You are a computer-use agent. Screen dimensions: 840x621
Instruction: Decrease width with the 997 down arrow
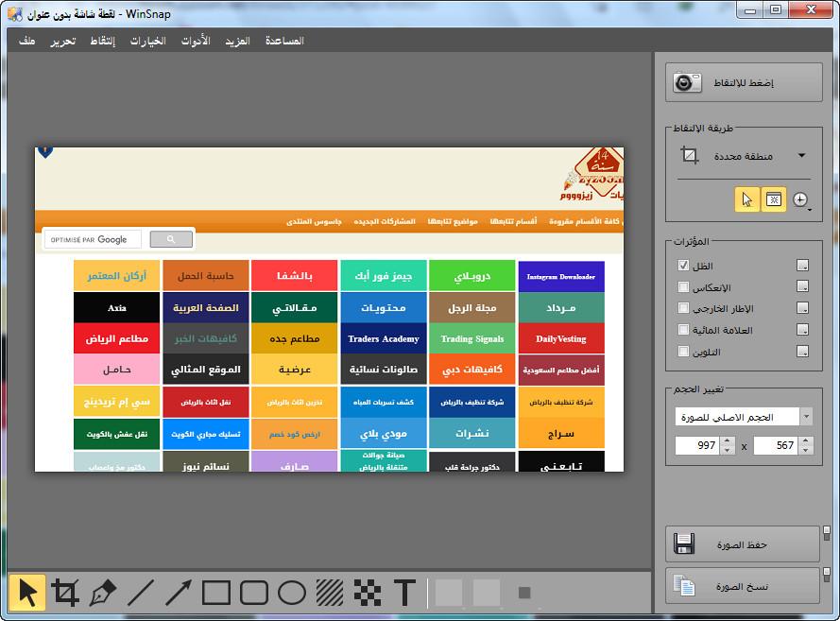tap(728, 450)
